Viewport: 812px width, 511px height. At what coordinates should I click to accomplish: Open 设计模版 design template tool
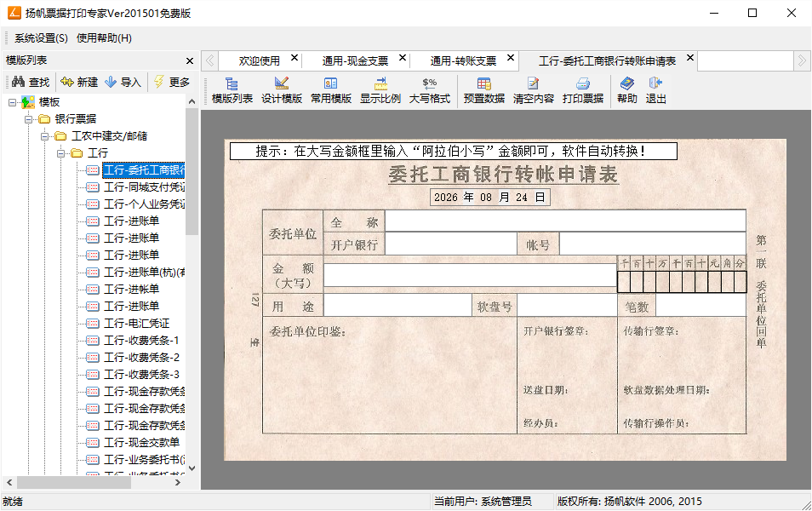coord(281,90)
